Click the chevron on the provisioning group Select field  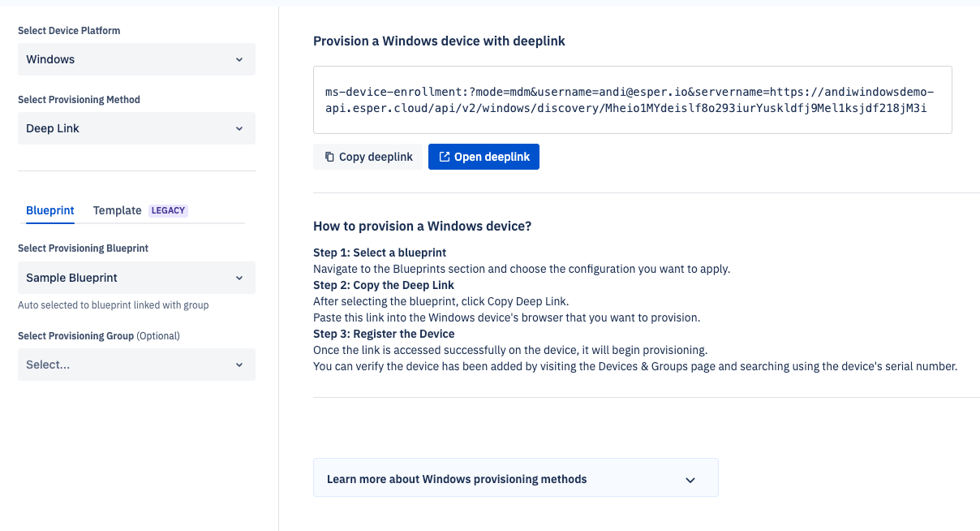pyautogui.click(x=239, y=365)
